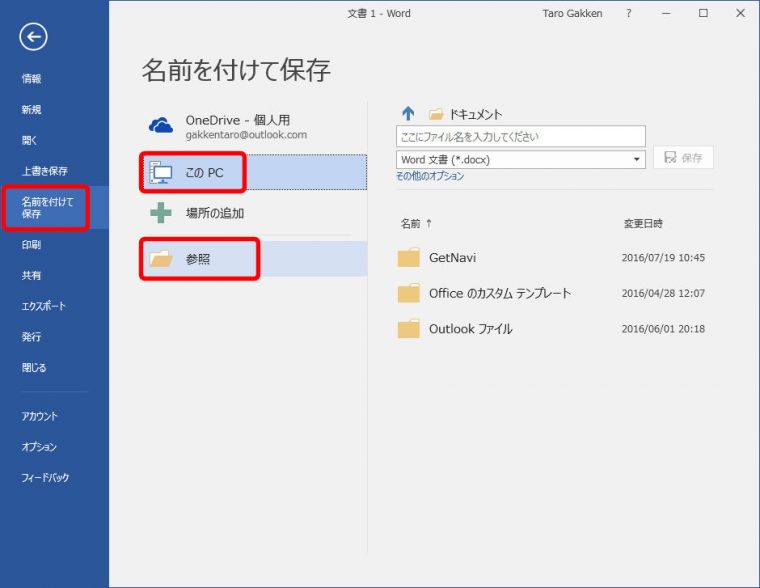Focus the file name input field
Image resolution: width=760 pixels, height=588 pixels.
point(521,136)
